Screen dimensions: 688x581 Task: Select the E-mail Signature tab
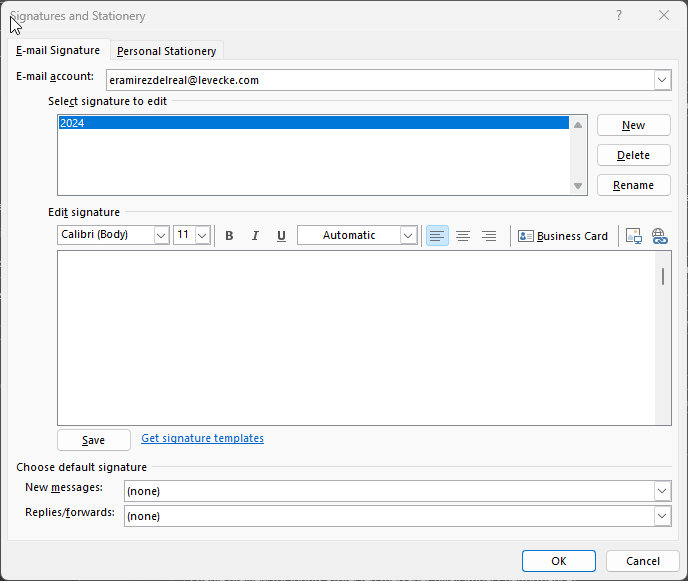[58, 50]
